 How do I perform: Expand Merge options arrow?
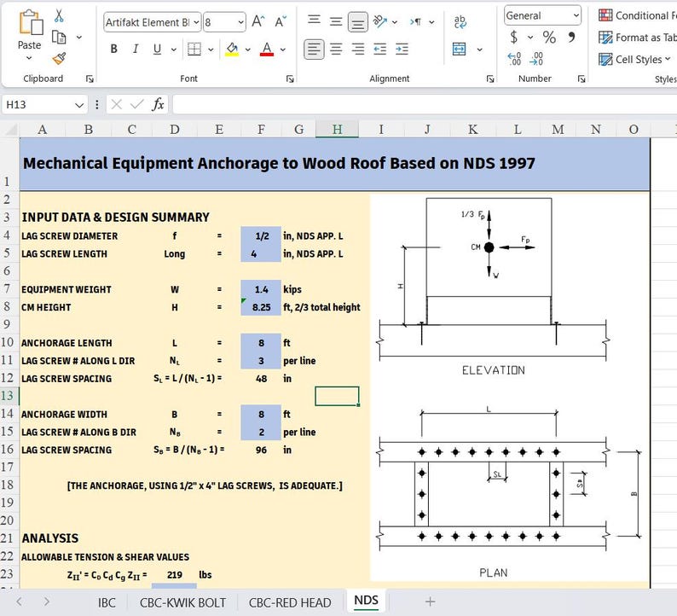click(x=479, y=49)
